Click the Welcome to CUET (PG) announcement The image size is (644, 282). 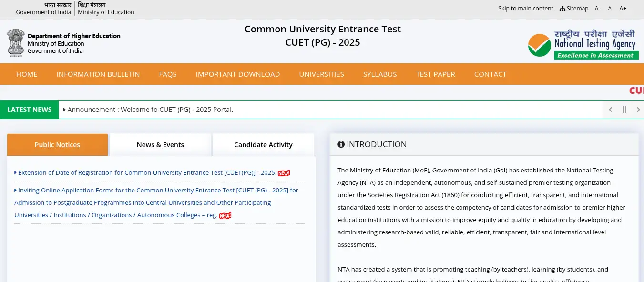[150, 110]
